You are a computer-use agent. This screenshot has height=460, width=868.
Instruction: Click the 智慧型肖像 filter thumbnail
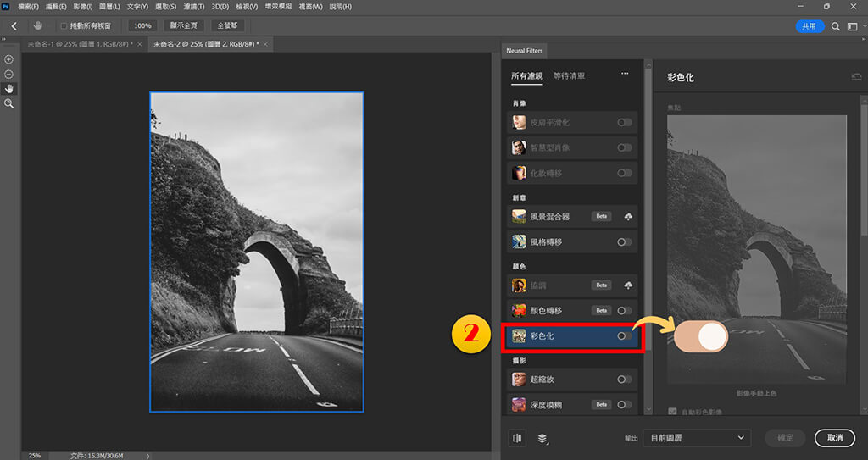519,147
